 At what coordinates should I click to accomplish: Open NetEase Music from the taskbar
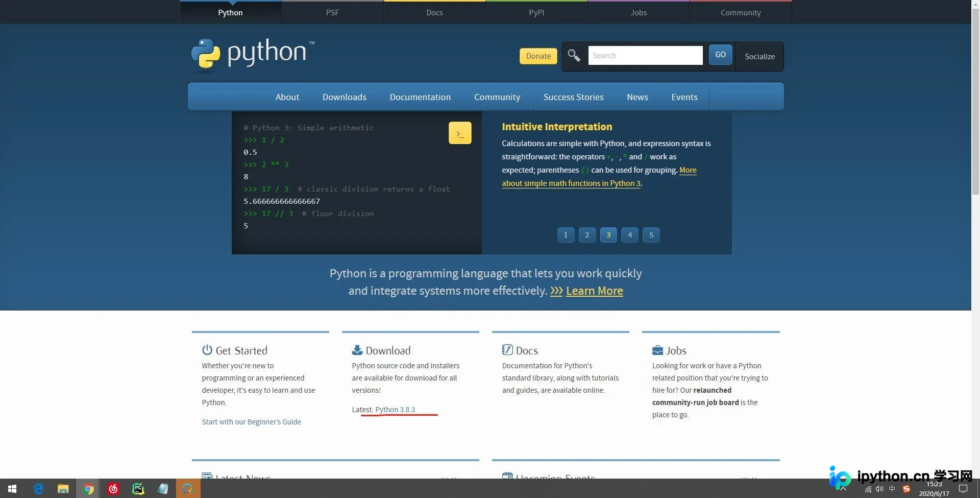coord(113,489)
